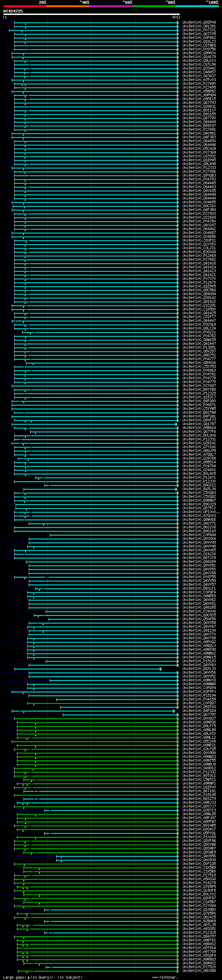Viewport: 222px width, 980px height.
Task: Select hit UniRef100_B0L806
Action: click(199, 435)
